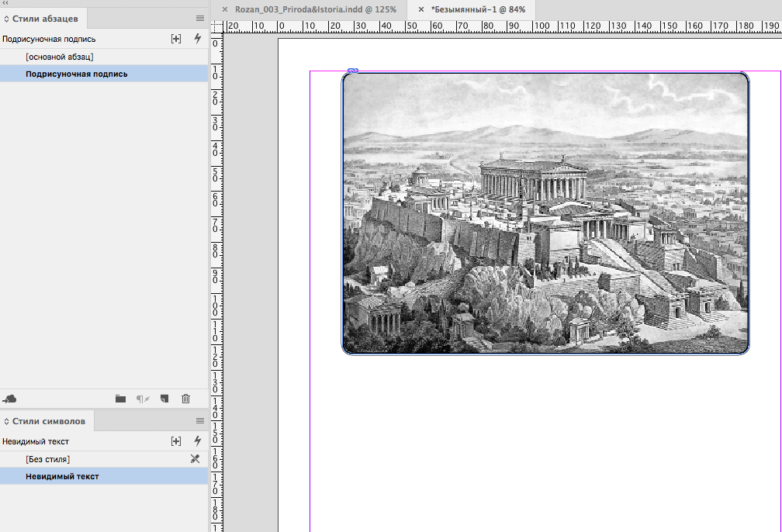
Task: Click the [+] icon in the Стили символов panel
Action: point(176,441)
